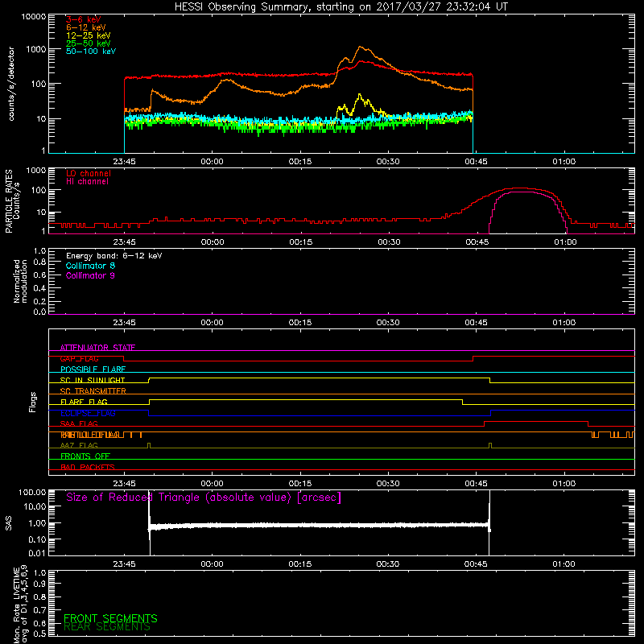Viewport: 644px width, 644px height.
Task: Click the FLARE_FLAG label
Action: click(84, 402)
